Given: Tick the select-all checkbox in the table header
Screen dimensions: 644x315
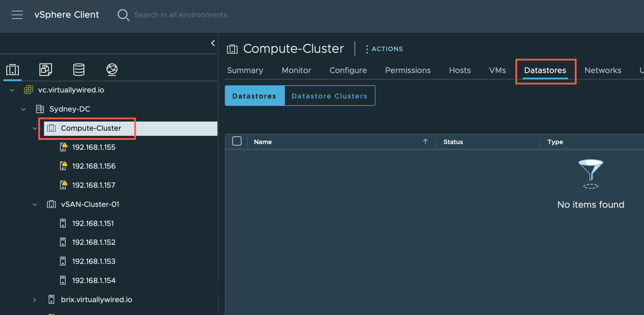Looking at the screenshot, I should coord(237,141).
